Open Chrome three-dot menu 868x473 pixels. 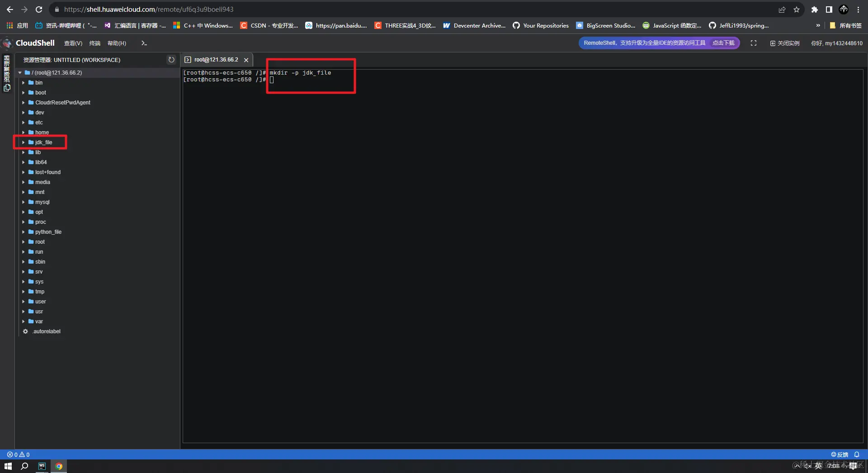[x=858, y=9]
